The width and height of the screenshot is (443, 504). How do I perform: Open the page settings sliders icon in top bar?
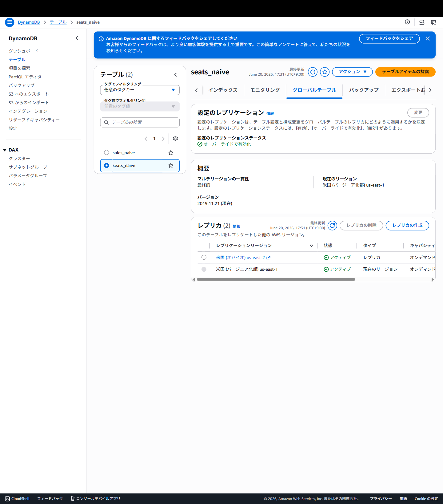pos(422,22)
